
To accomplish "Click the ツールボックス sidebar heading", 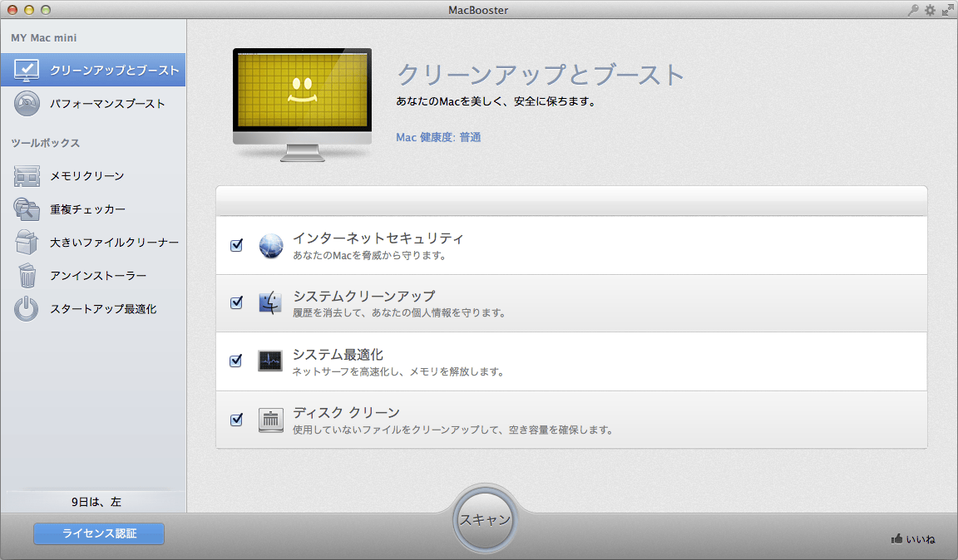I will [45, 143].
